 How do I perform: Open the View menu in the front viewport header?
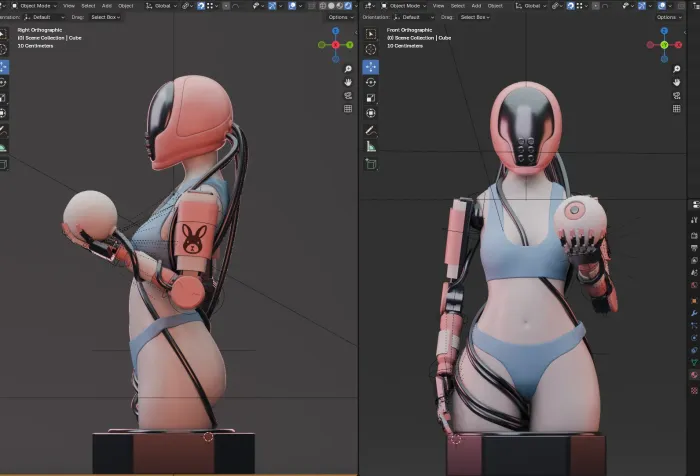coord(438,5)
